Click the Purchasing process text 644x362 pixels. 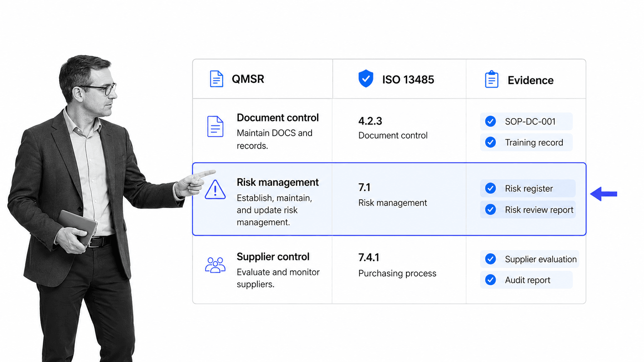coord(397,274)
